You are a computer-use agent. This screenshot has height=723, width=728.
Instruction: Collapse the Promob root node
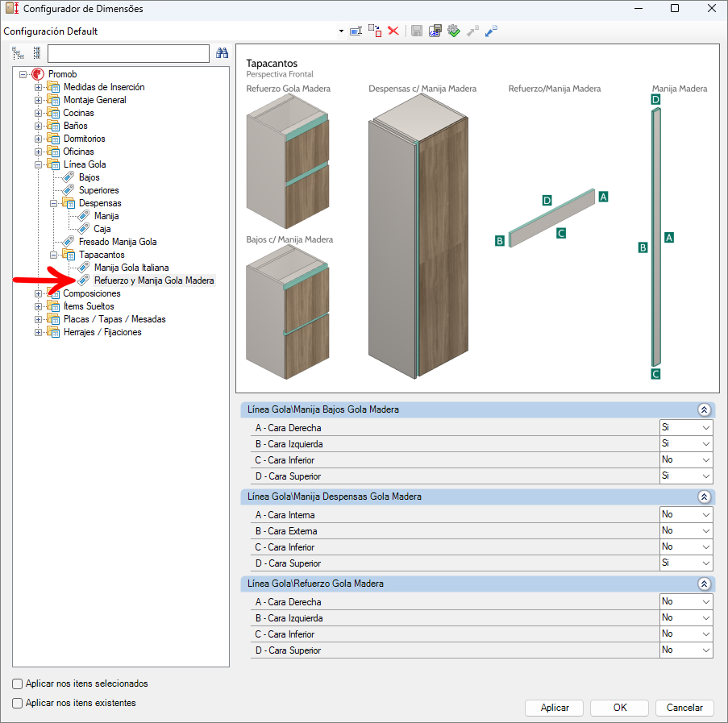23,74
